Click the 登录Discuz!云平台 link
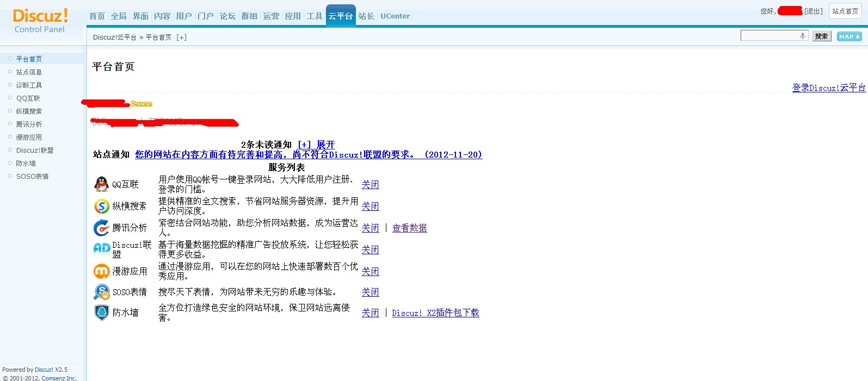The width and height of the screenshot is (868, 381). (x=829, y=88)
